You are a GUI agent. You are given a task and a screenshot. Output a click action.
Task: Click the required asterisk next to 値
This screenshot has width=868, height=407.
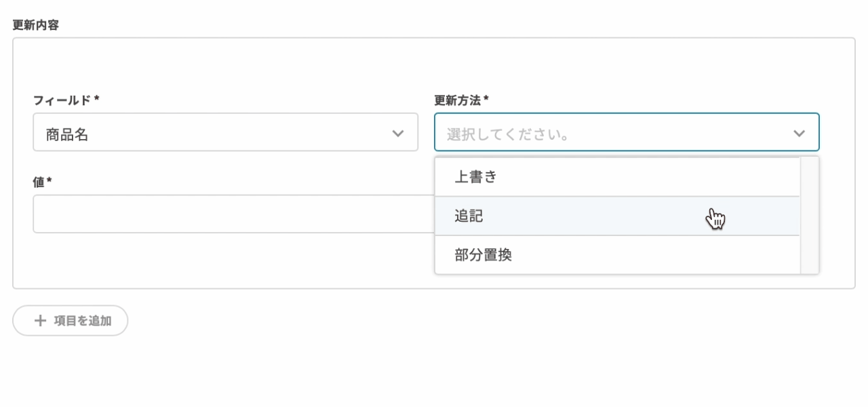(50, 182)
